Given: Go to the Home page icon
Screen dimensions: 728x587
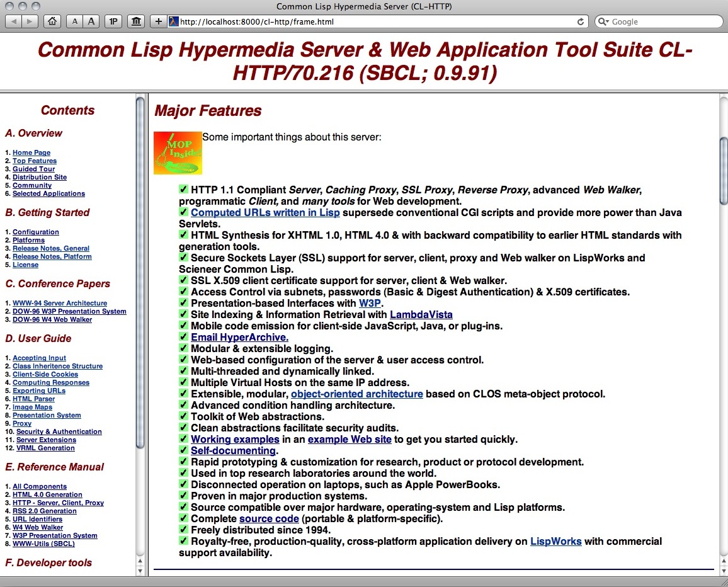Looking at the screenshot, I should [52, 21].
